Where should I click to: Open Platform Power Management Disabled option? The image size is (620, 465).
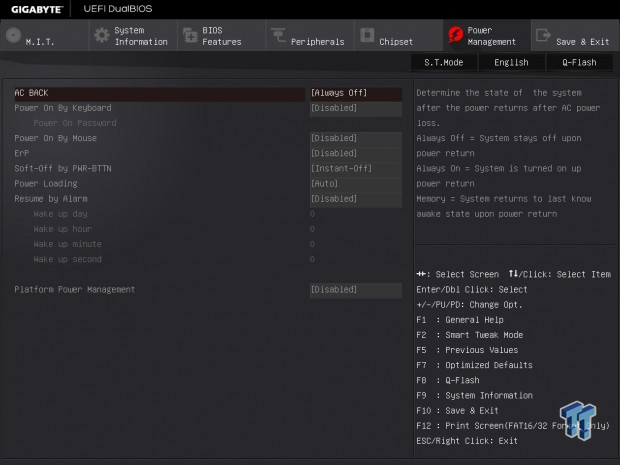click(x=356, y=289)
